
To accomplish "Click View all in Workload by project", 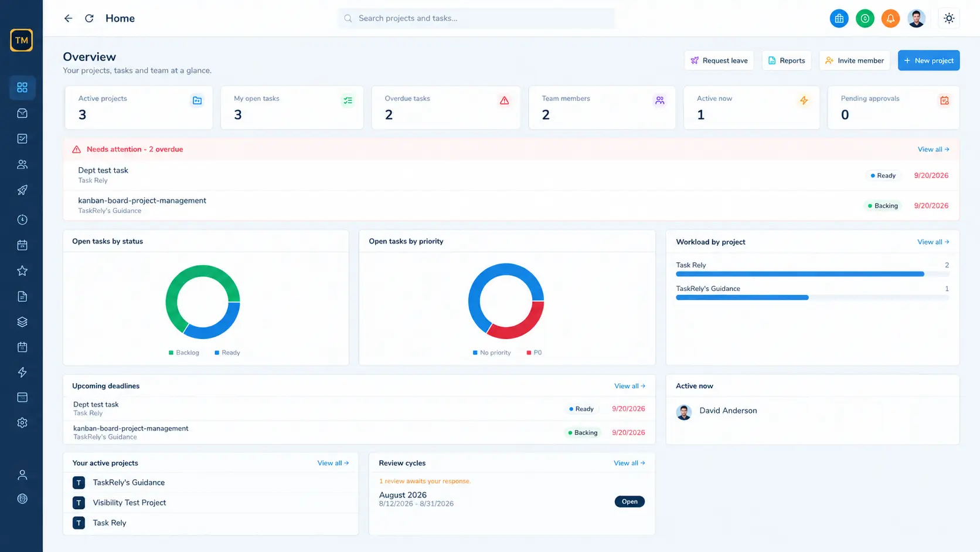I will [x=933, y=242].
